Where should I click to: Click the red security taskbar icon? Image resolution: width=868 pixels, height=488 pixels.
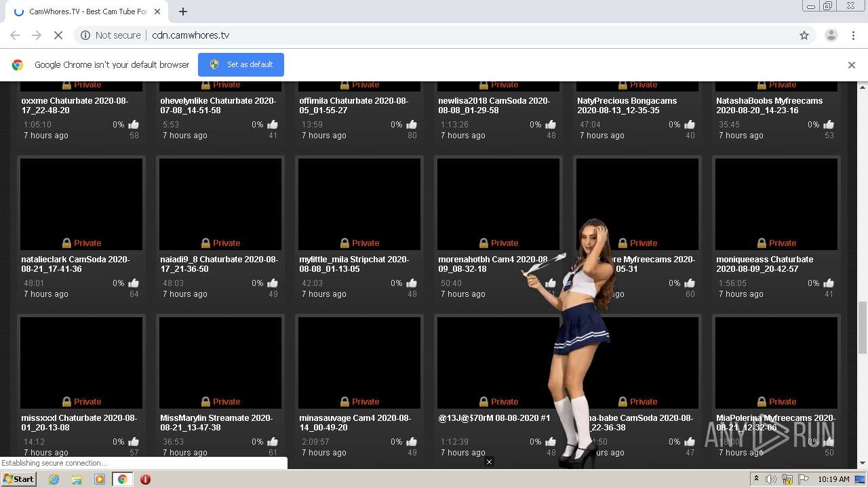(145, 479)
